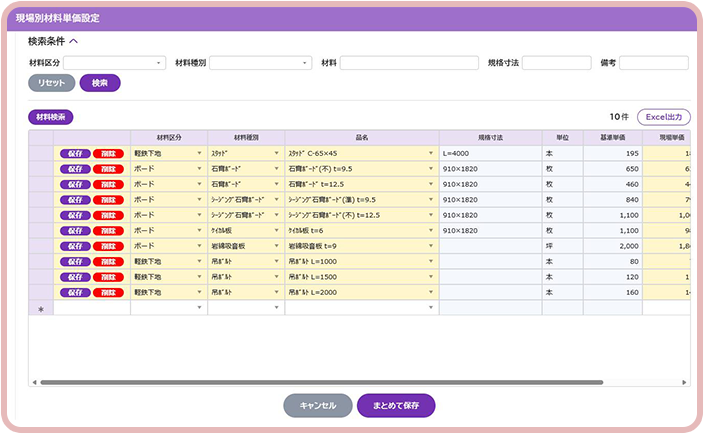The height and width of the screenshot is (434, 704).
Task: Focus the 規格寸法 search input field
Action: [x=556, y=63]
